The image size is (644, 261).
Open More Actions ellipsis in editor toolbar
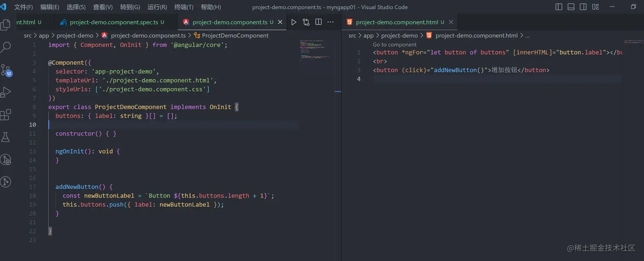click(x=331, y=22)
